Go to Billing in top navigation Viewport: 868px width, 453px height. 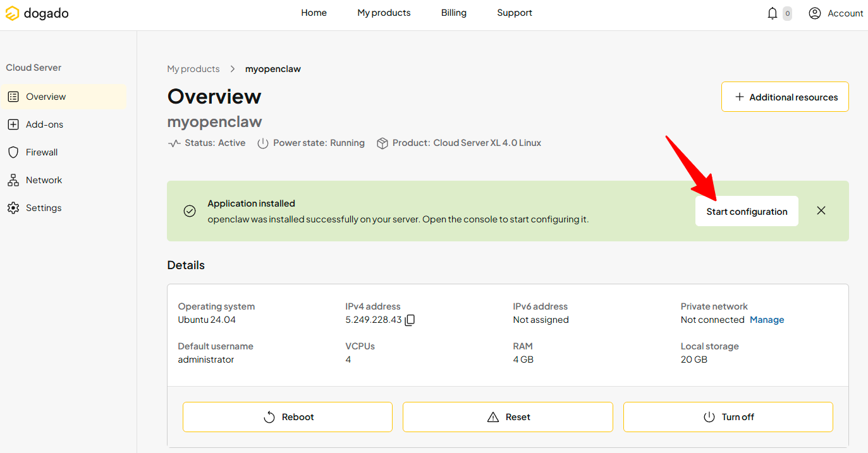tap(454, 13)
